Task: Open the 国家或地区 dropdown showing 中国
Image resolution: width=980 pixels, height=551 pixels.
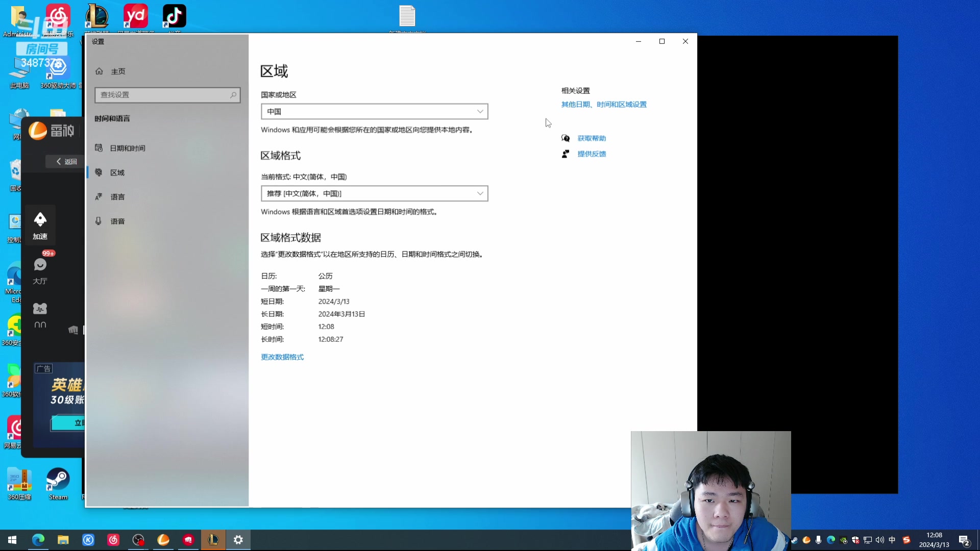Action: pos(374,111)
